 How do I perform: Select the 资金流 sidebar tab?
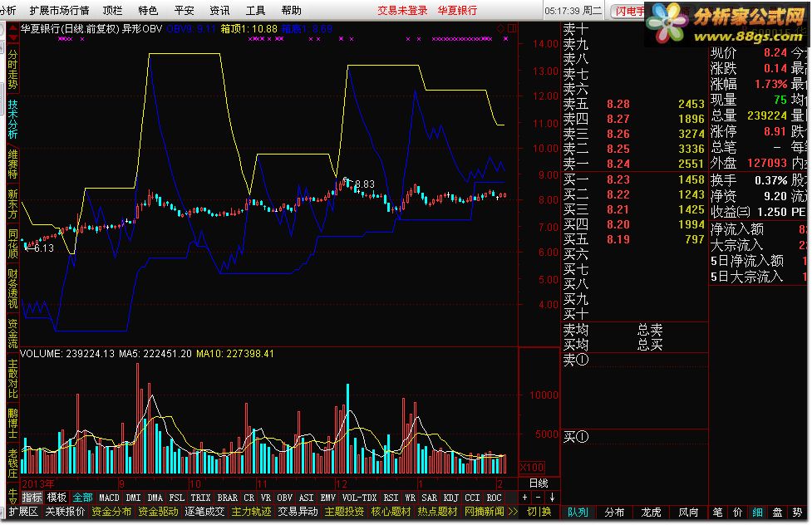click(x=13, y=333)
